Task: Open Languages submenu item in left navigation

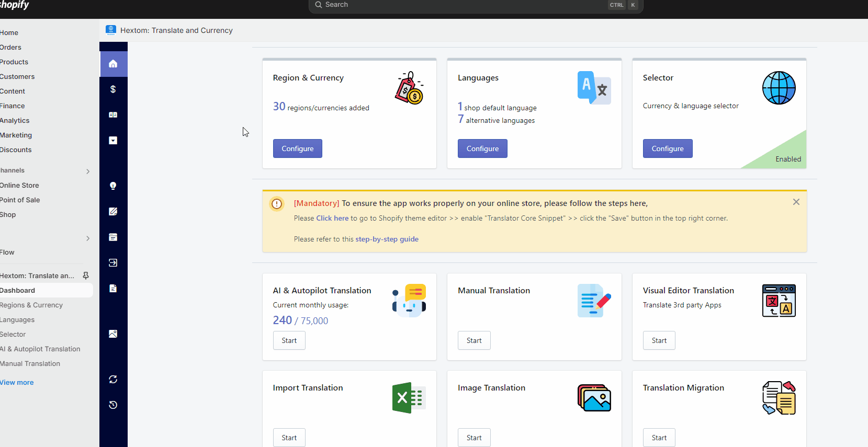Action: tap(17, 319)
